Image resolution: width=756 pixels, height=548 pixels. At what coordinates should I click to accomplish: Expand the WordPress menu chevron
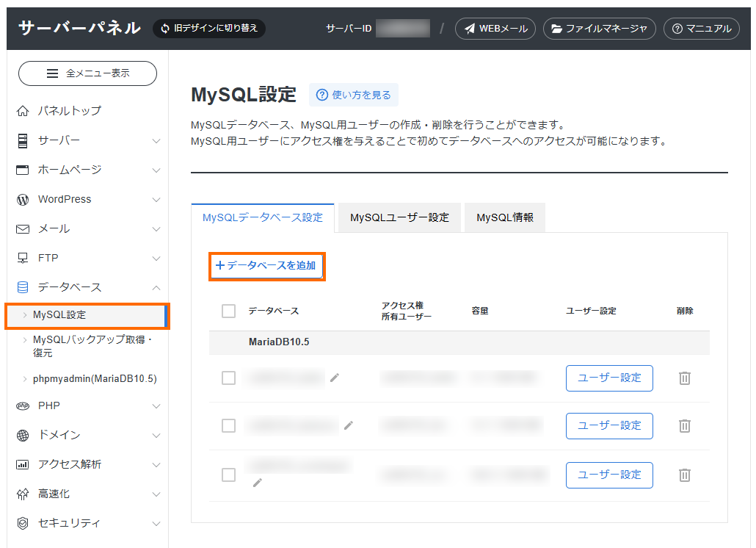click(156, 200)
